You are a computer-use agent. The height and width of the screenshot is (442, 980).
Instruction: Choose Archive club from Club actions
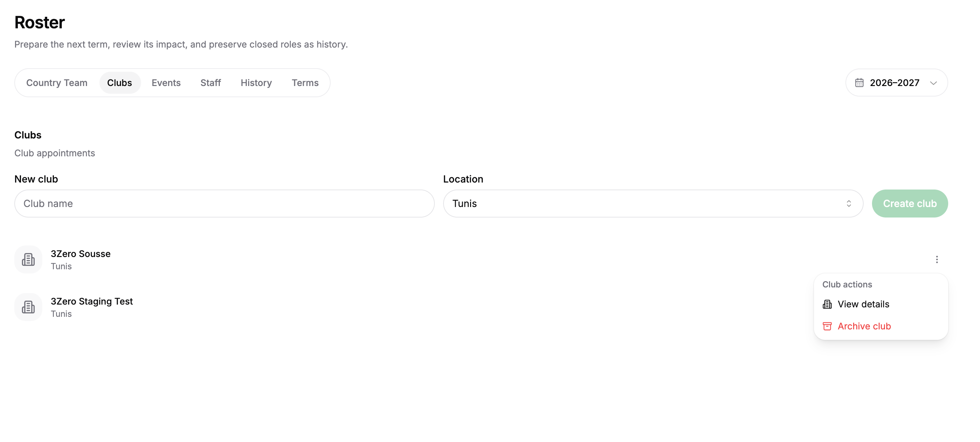(881, 326)
